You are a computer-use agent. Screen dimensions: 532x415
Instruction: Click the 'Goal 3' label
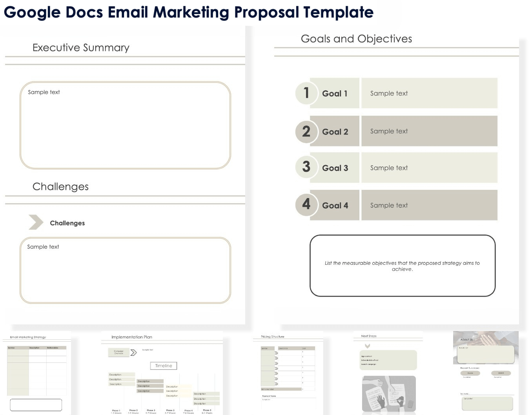335,168
